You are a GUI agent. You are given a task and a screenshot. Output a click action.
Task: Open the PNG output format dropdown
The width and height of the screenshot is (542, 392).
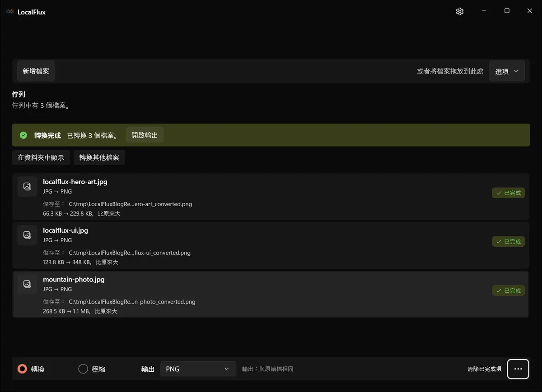point(198,369)
